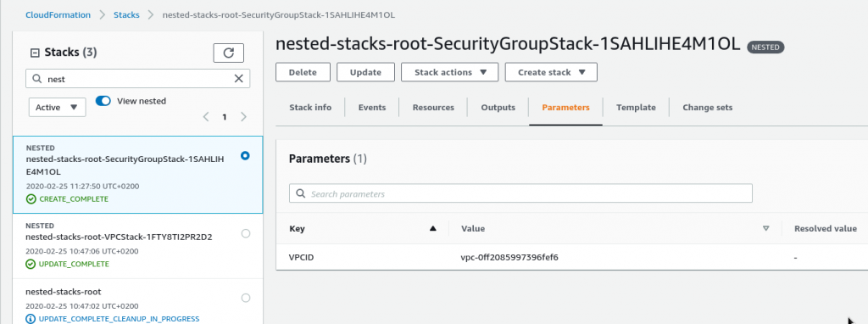Click magnifier icon in Search parameters
The image size is (868, 324).
[x=301, y=194]
